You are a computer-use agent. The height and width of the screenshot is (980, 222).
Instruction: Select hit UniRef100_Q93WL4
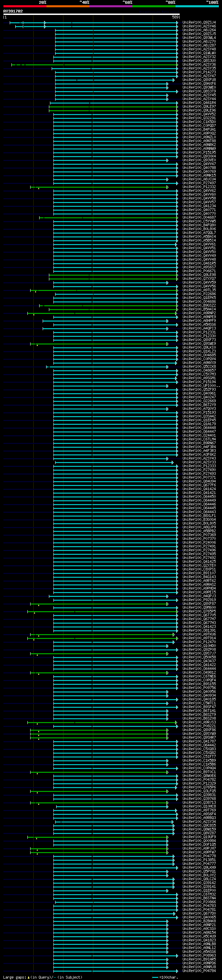(199, 38)
